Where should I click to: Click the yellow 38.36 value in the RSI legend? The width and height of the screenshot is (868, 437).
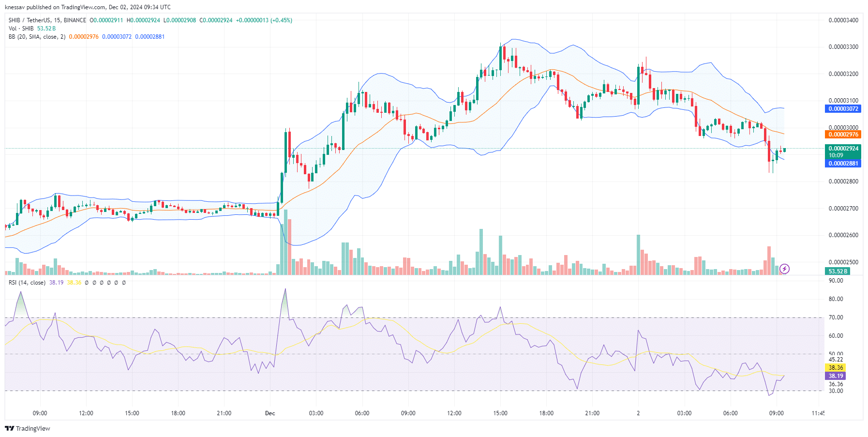tap(74, 283)
